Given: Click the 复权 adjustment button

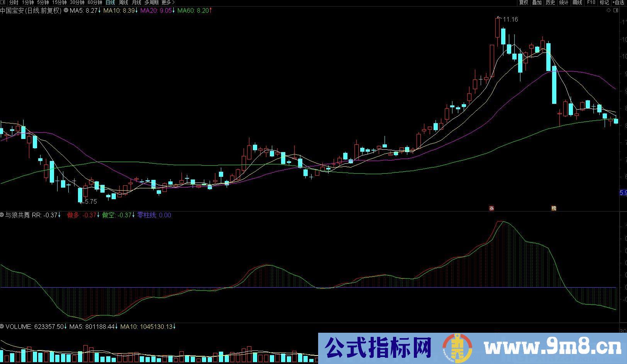Looking at the screenshot, I should click(524, 3).
